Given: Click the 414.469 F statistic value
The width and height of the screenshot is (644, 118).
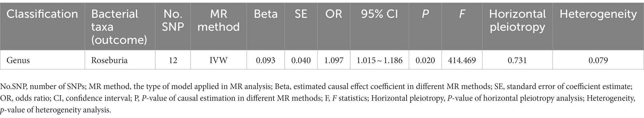Looking at the screenshot, I should [462, 60].
